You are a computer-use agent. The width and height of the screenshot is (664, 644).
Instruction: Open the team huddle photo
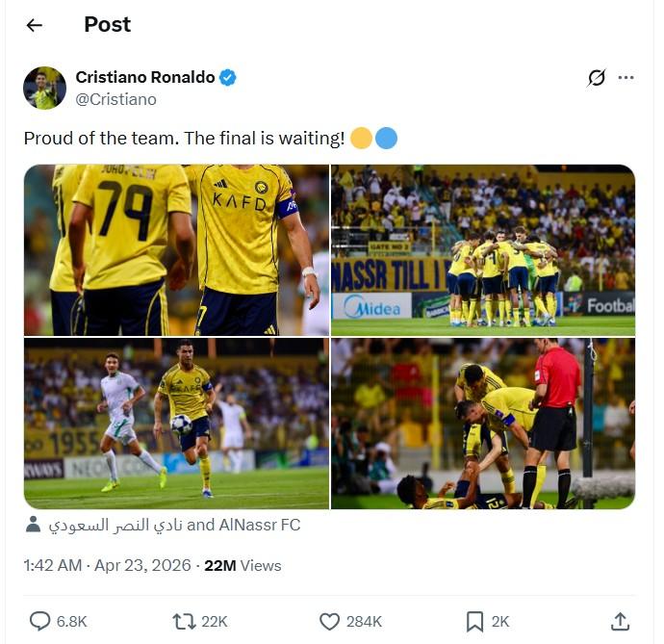(x=482, y=249)
